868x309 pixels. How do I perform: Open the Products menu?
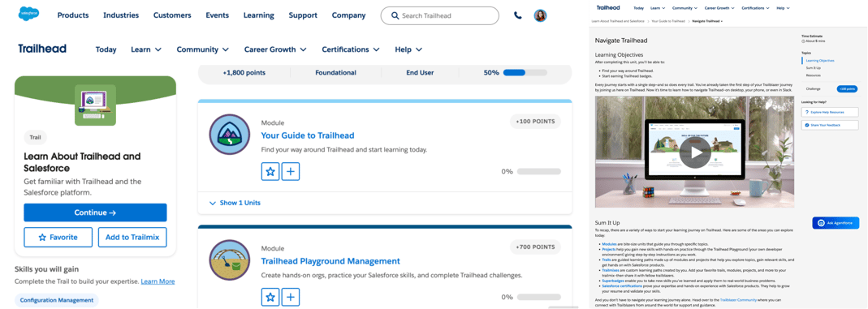73,15
